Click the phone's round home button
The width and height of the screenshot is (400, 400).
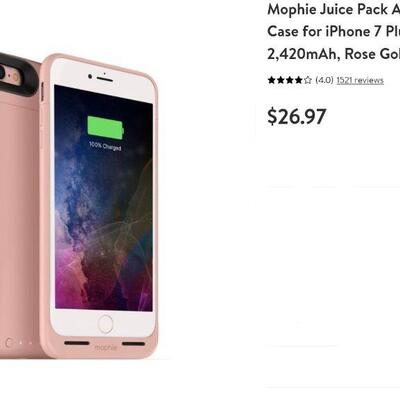[x=106, y=324]
